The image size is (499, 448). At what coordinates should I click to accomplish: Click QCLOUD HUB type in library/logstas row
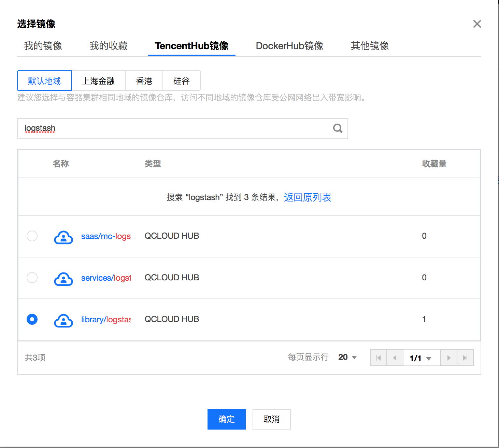pyautogui.click(x=172, y=319)
